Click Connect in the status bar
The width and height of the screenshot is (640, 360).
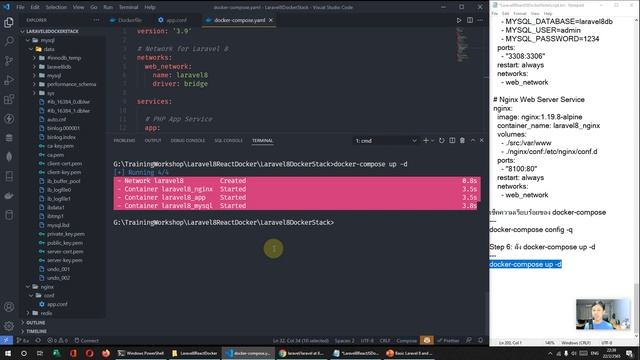point(87,340)
